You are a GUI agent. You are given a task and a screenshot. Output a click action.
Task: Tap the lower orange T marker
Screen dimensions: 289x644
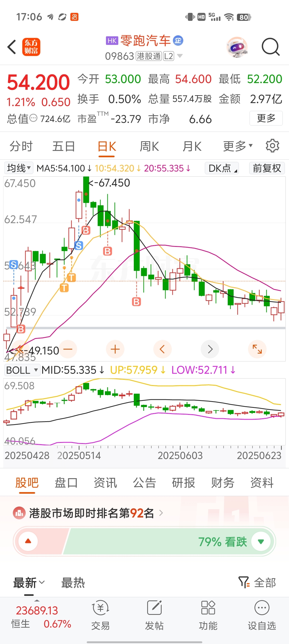(64, 288)
